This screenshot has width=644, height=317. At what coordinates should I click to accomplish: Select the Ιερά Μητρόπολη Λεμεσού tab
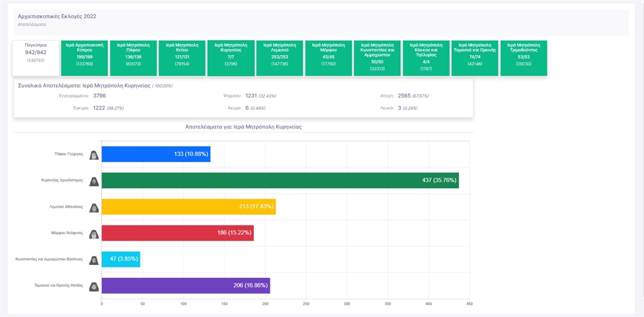tap(280, 58)
